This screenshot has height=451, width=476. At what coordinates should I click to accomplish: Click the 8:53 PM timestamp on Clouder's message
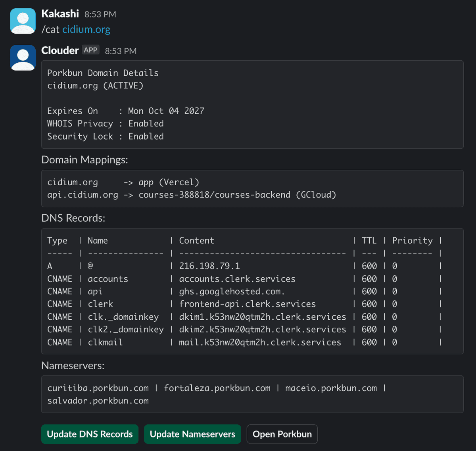[x=120, y=51]
